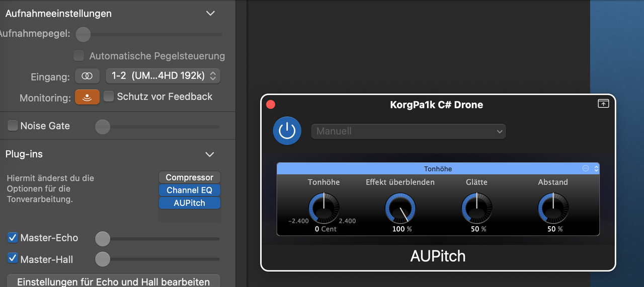Click the -2.400 minimum pitch label
The image size is (644, 287).
tap(298, 221)
